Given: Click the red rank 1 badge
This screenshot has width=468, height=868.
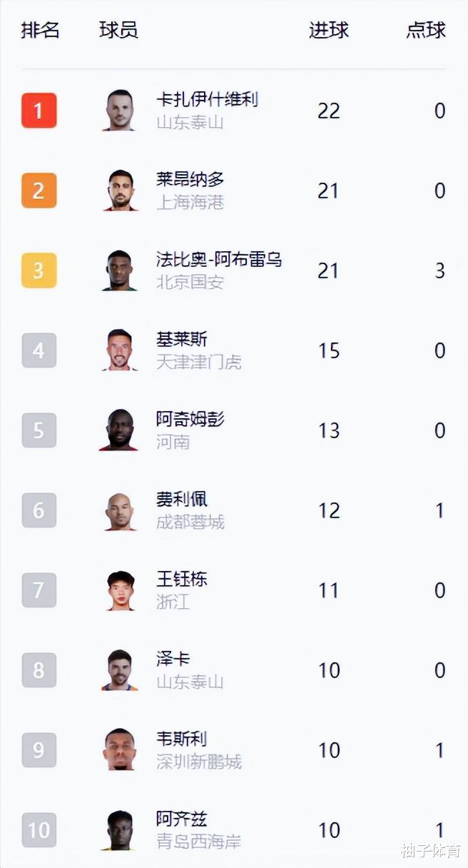Looking at the screenshot, I should click(39, 111).
